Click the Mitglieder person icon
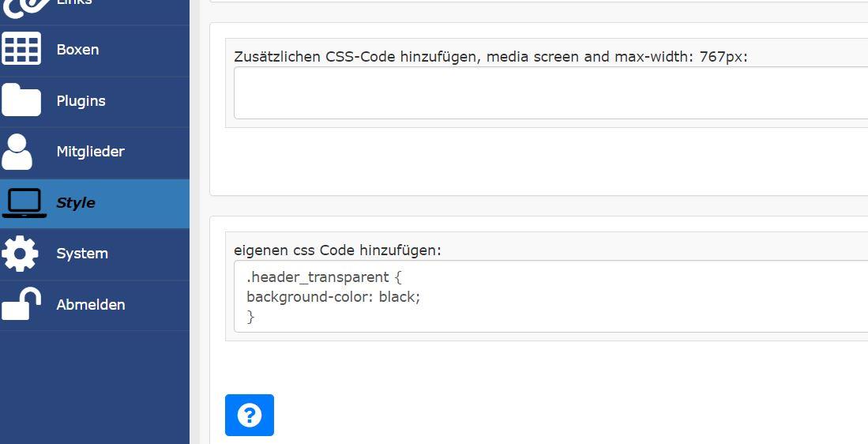Viewport: 868px width, 444px height. point(18,152)
